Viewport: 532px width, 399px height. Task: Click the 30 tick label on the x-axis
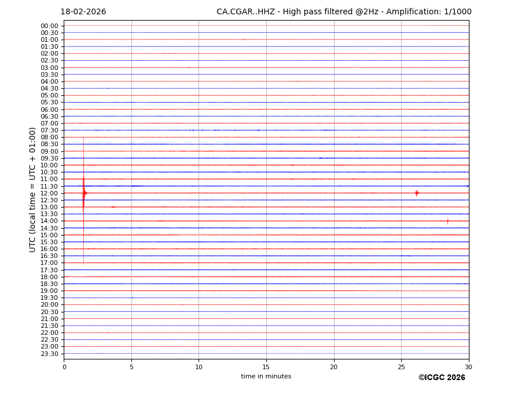pyautogui.click(x=468, y=367)
